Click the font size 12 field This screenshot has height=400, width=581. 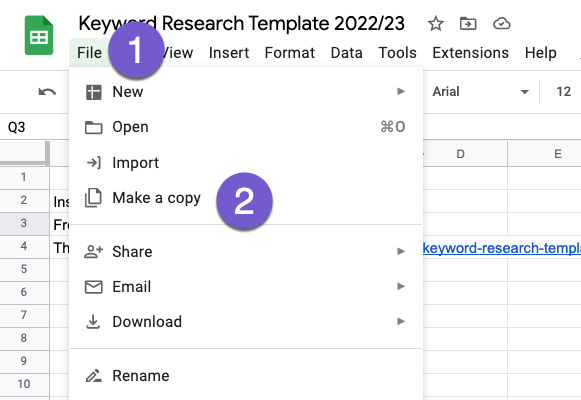pos(563,91)
